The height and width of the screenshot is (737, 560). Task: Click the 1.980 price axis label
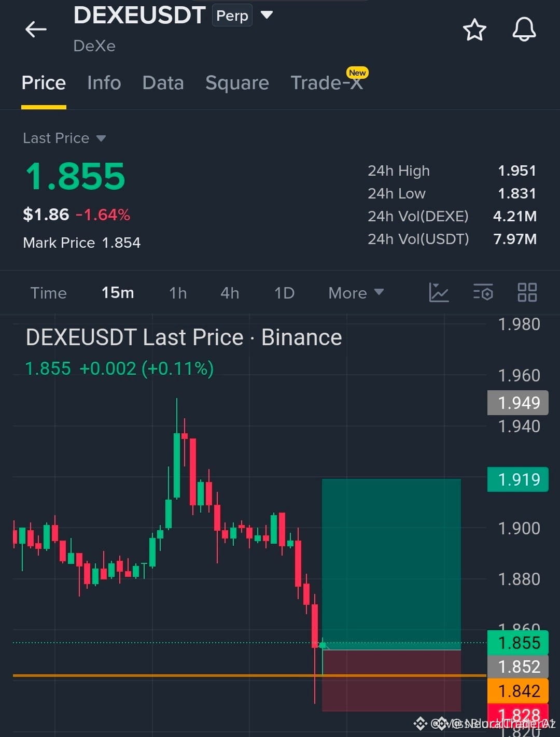[519, 324]
